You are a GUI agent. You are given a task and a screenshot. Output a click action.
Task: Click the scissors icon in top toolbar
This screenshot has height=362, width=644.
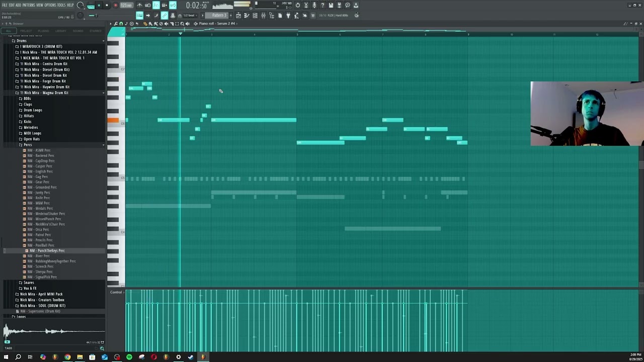click(305, 5)
